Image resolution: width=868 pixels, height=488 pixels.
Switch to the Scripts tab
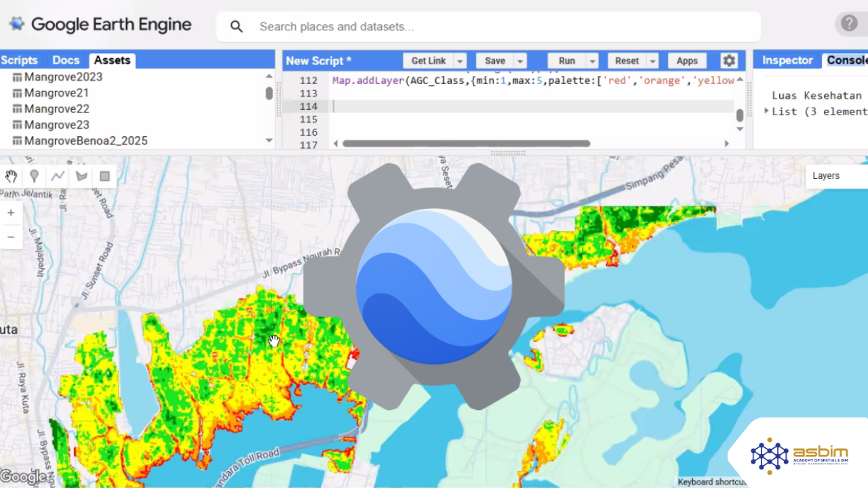(20, 60)
